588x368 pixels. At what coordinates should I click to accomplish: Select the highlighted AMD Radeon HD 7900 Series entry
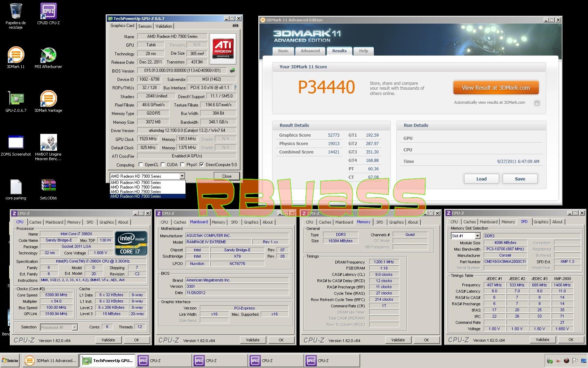coord(147,196)
